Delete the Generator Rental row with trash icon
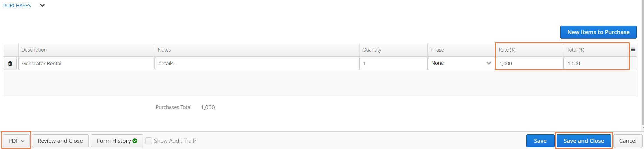644x149 pixels. pos(10,63)
